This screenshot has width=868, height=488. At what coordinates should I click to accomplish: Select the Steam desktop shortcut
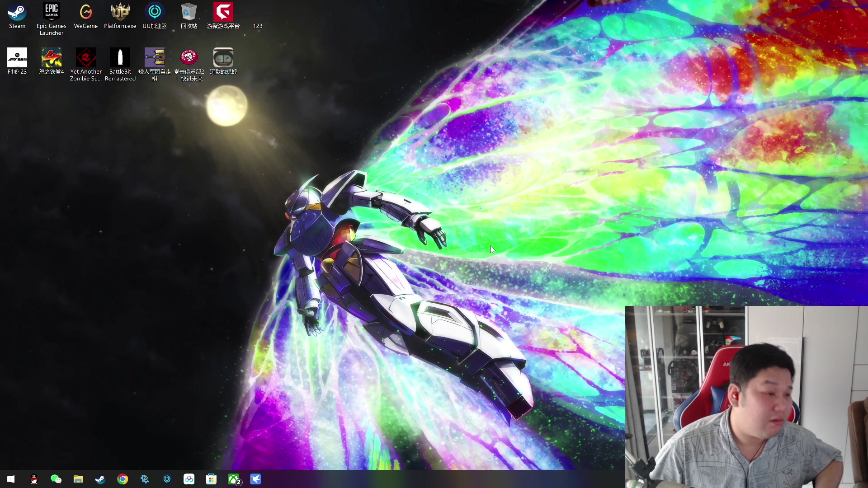[x=17, y=16]
